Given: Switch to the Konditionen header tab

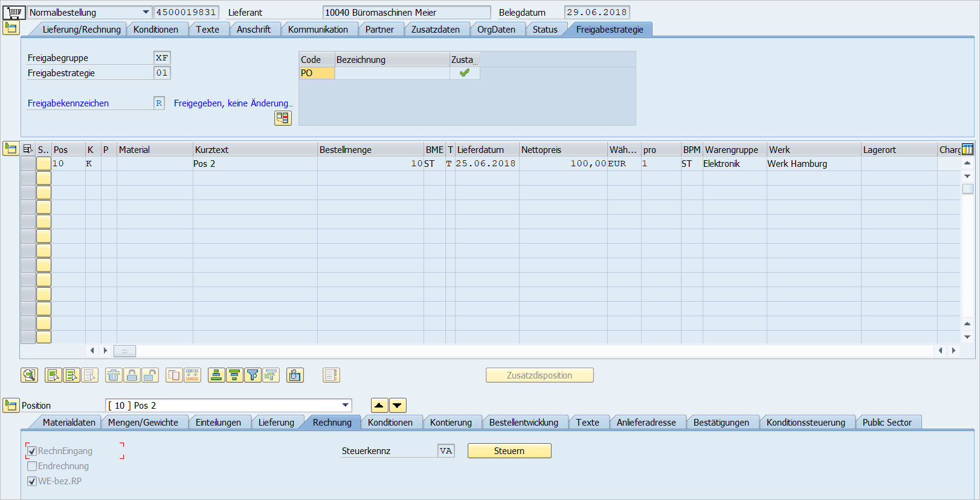Looking at the screenshot, I should 155,30.
